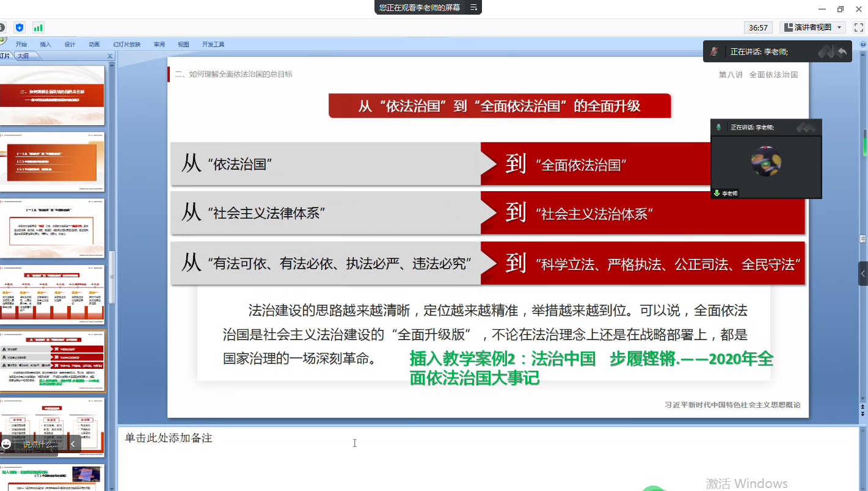
Task: Switch to the 大纲 outline tab
Action: click(24, 56)
